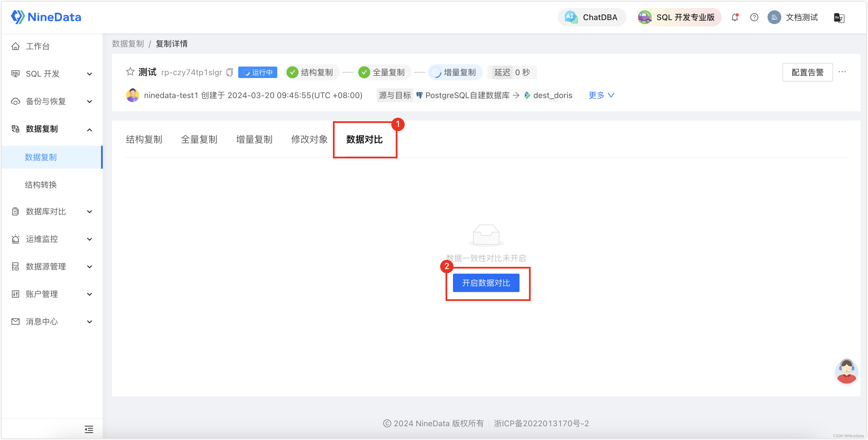868x440 pixels.
Task: Open the customer support avatar icon
Action: point(846,371)
